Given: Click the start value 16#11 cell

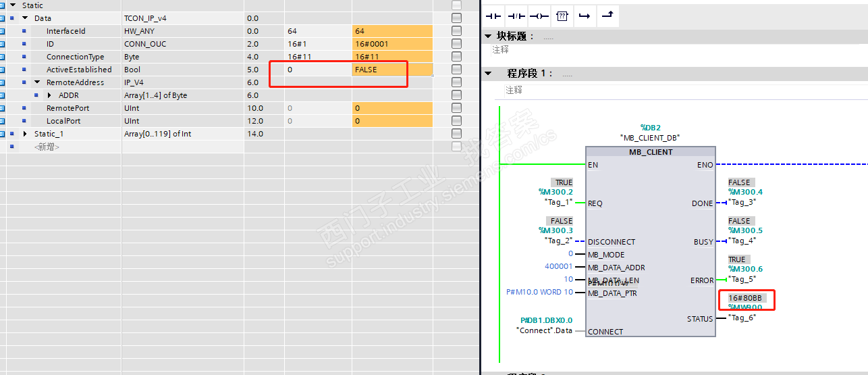Looking at the screenshot, I should tap(318, 57).
